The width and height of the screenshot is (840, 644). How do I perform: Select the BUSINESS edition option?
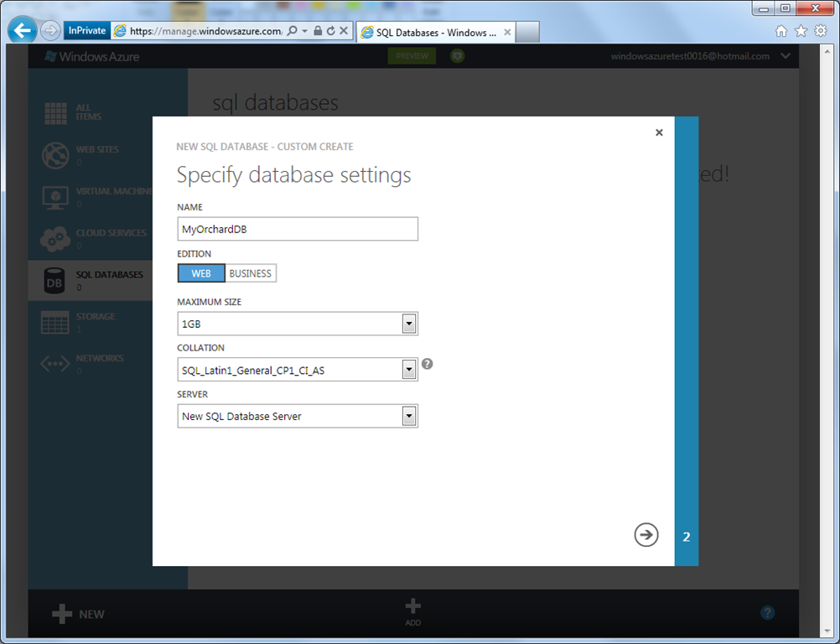click(x=251, y=273)
